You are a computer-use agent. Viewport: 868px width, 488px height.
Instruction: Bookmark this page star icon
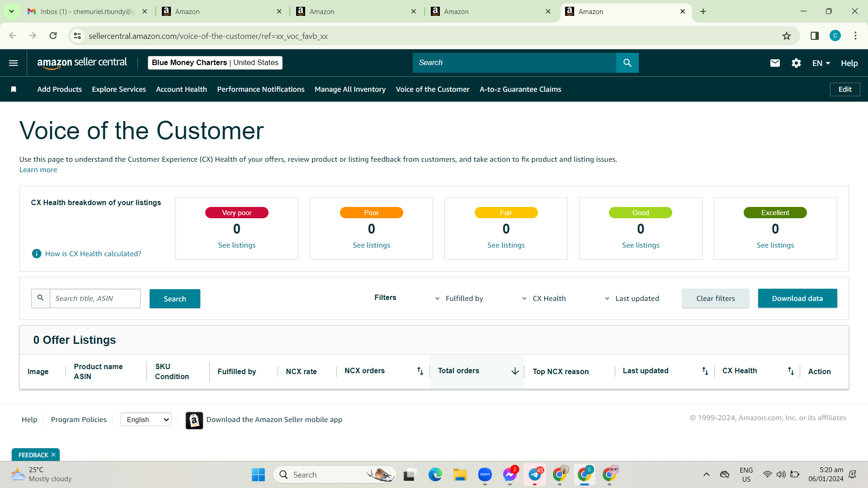point(787,36)
